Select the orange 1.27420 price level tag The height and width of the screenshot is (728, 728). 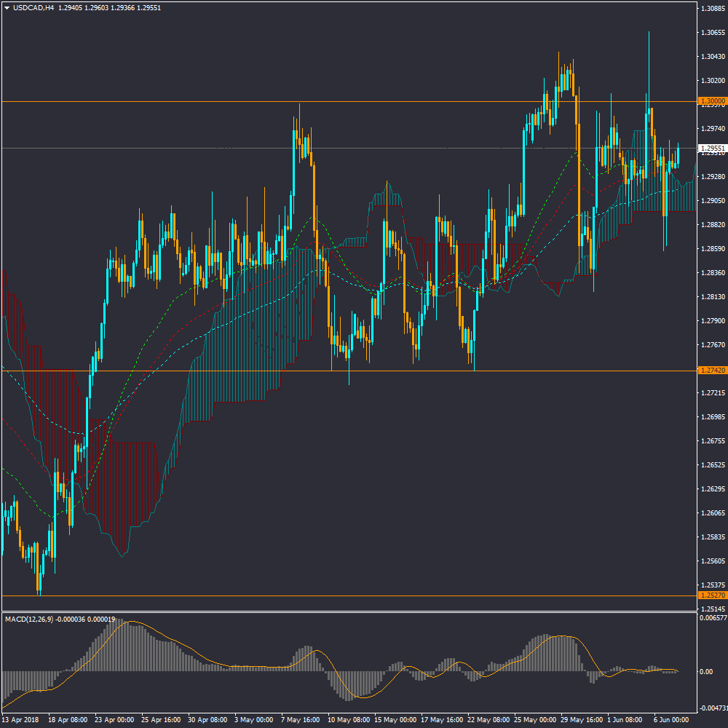tap(711, 371)
